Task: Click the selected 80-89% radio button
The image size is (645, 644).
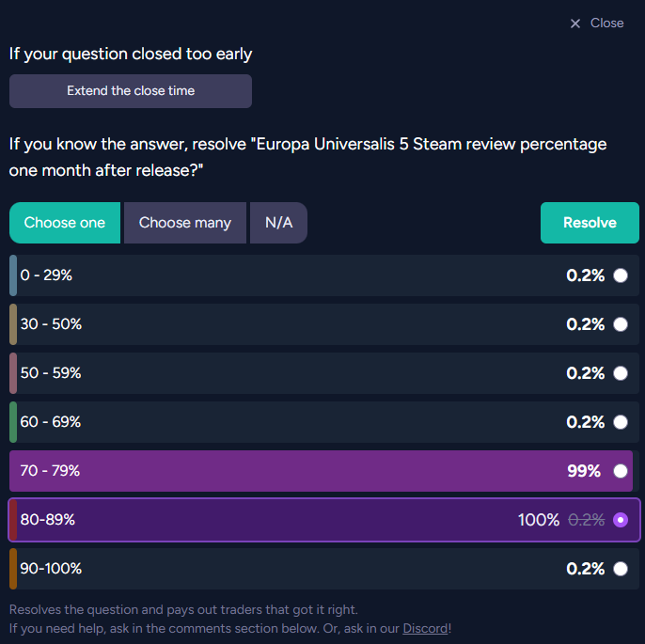Action: 621,520
